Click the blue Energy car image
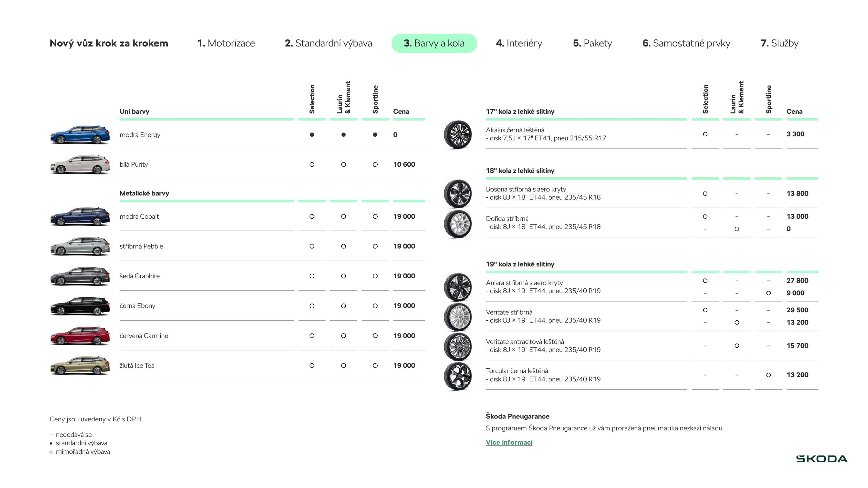This screenshot has width=868, height=488. [x=80, y=135]
